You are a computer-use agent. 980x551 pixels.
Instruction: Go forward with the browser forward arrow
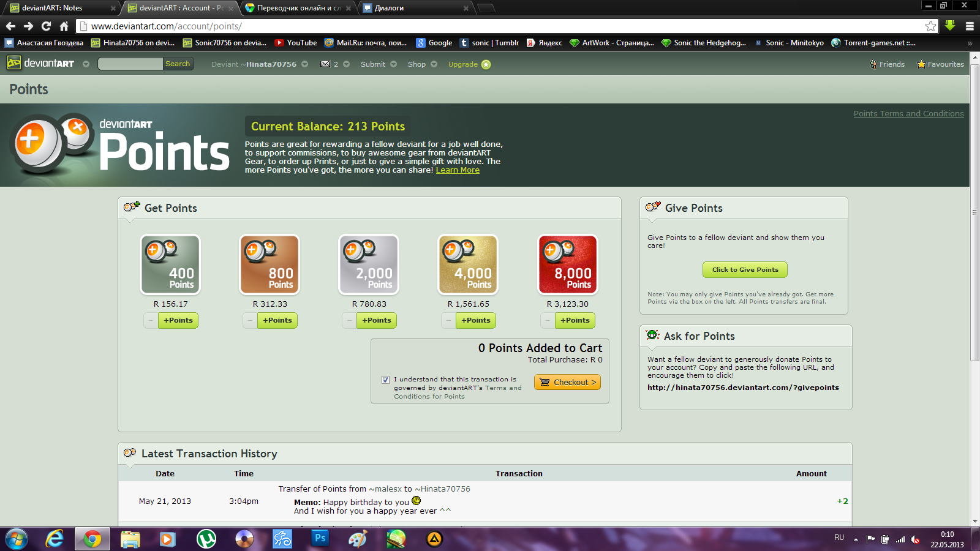click(28, 26)
